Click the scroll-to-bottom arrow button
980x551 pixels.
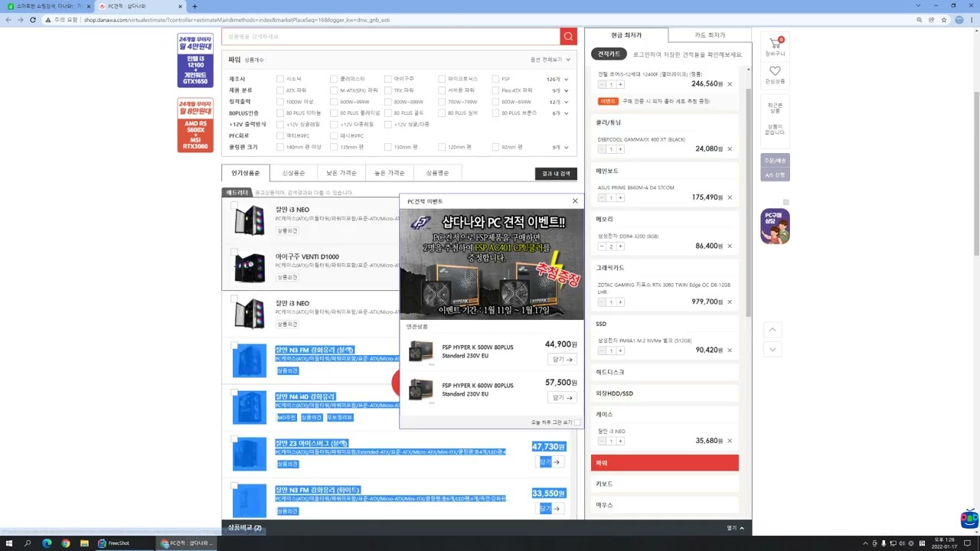click(773, 350)
